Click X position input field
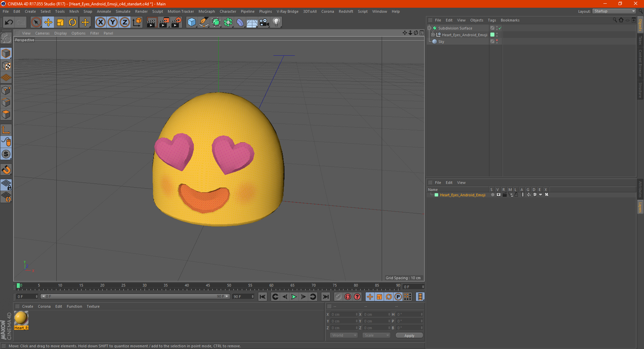The image size is (644, 349). pyautogui.click(x=343, y=314)
